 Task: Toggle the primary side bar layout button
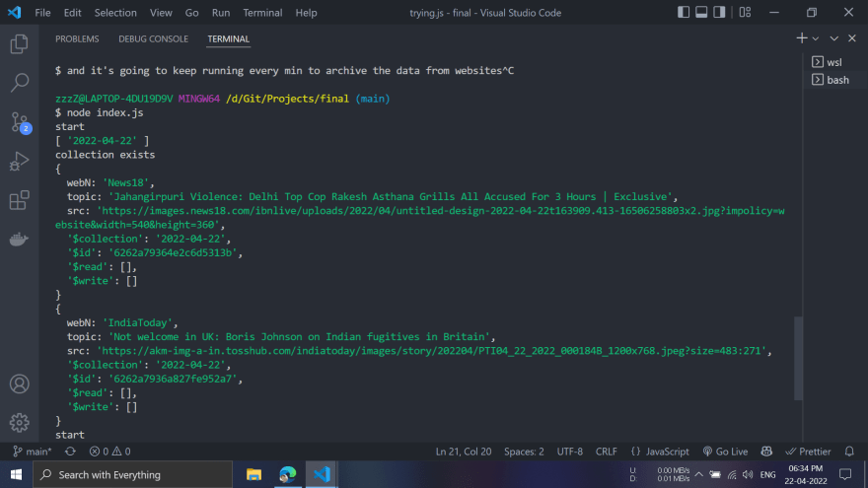click(x=684, y=12)
